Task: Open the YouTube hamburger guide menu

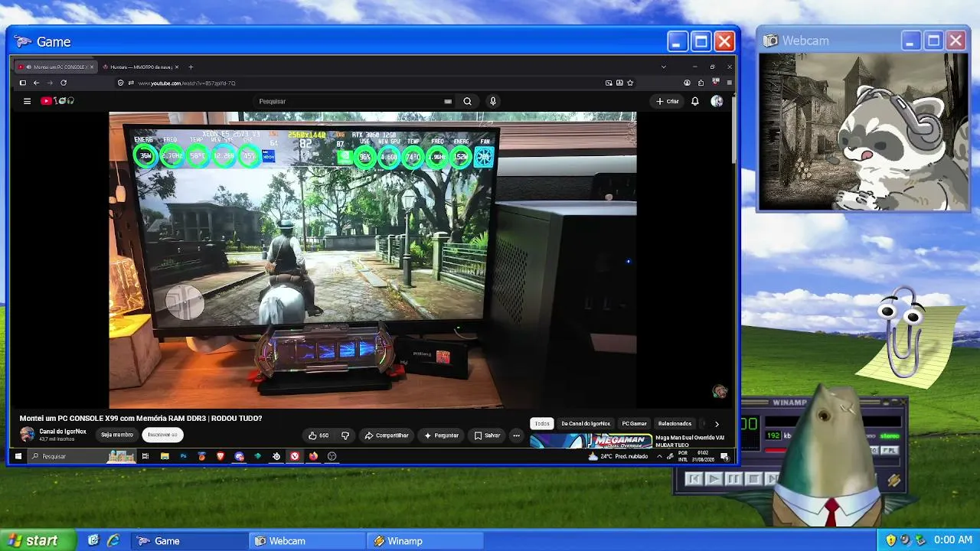Action: coord(27,101)
